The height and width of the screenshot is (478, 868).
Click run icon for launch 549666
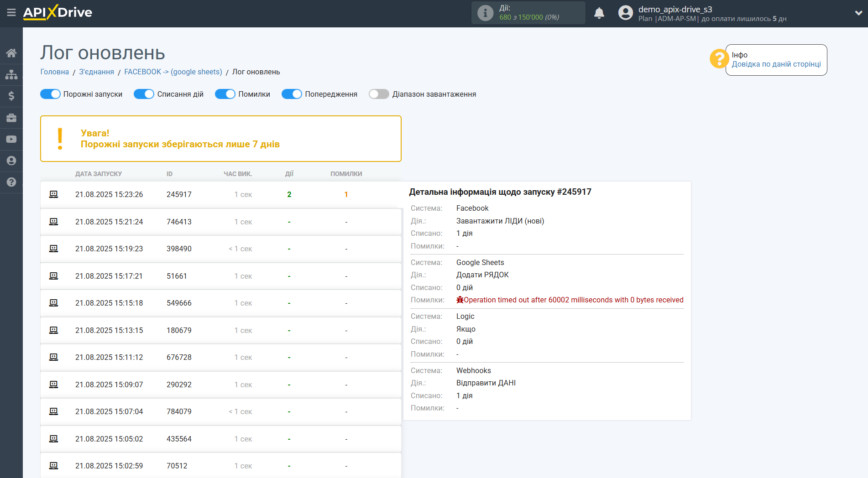tap(53, 303)
